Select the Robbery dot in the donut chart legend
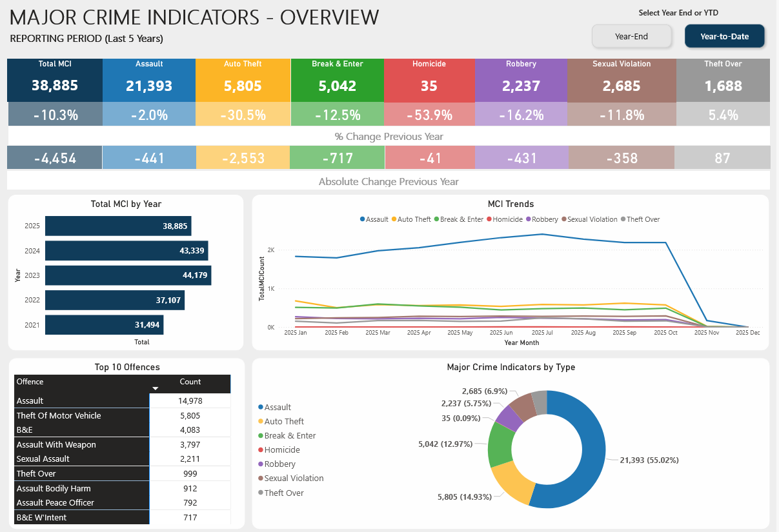The height and width of the screenshot is (532, 779). point(261,464)
